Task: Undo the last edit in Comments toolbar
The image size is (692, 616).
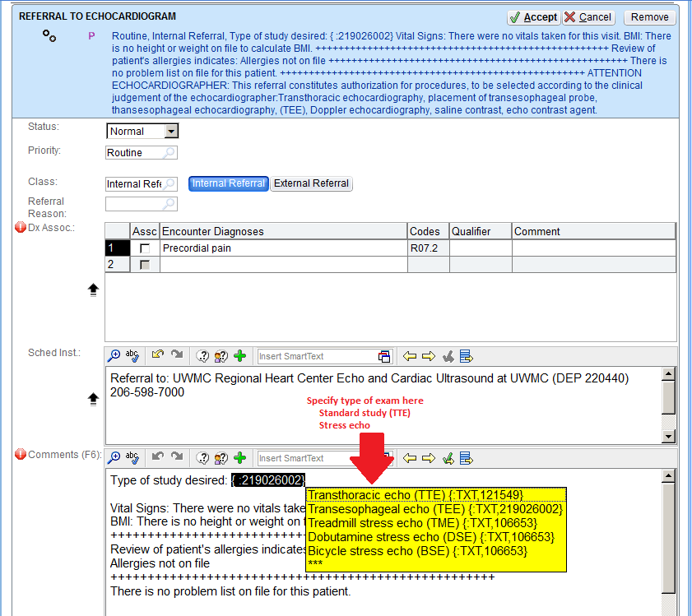Action: [x=157, y=456]
